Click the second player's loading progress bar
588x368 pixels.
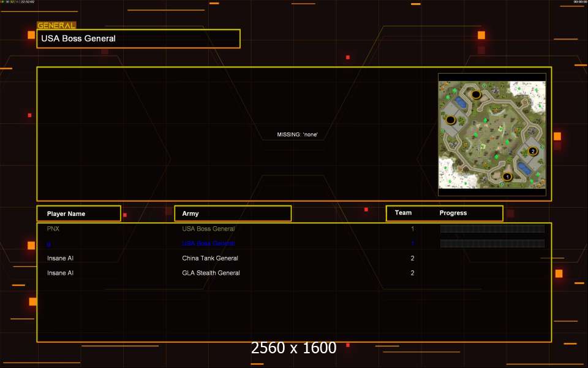point(492,243)
